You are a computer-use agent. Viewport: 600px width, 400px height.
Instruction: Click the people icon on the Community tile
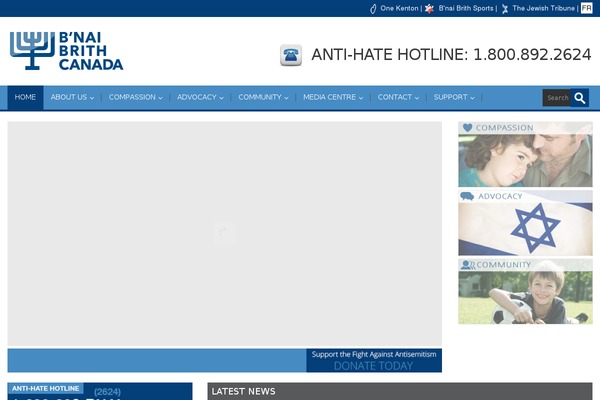(468, 265)
